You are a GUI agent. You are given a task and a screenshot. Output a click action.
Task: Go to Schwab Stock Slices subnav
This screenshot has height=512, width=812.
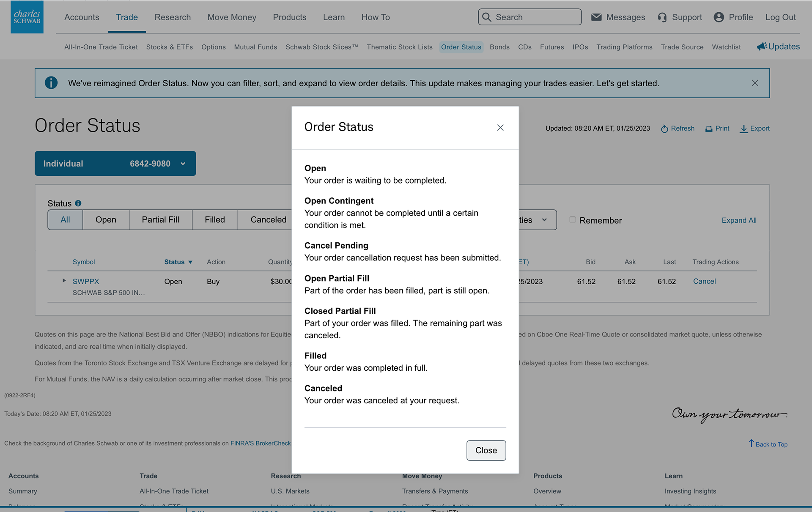point(322,47)
